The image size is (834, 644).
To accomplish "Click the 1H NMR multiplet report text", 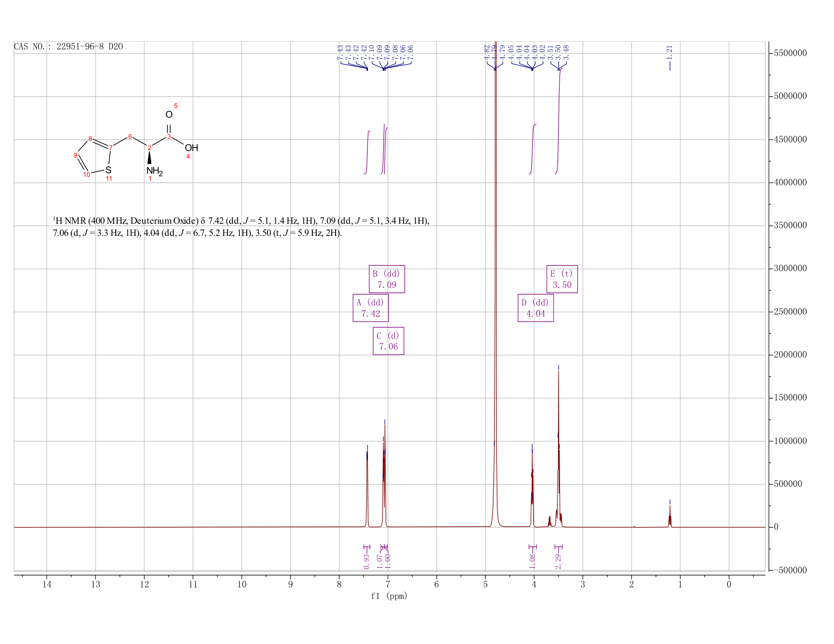I will 241,227.
